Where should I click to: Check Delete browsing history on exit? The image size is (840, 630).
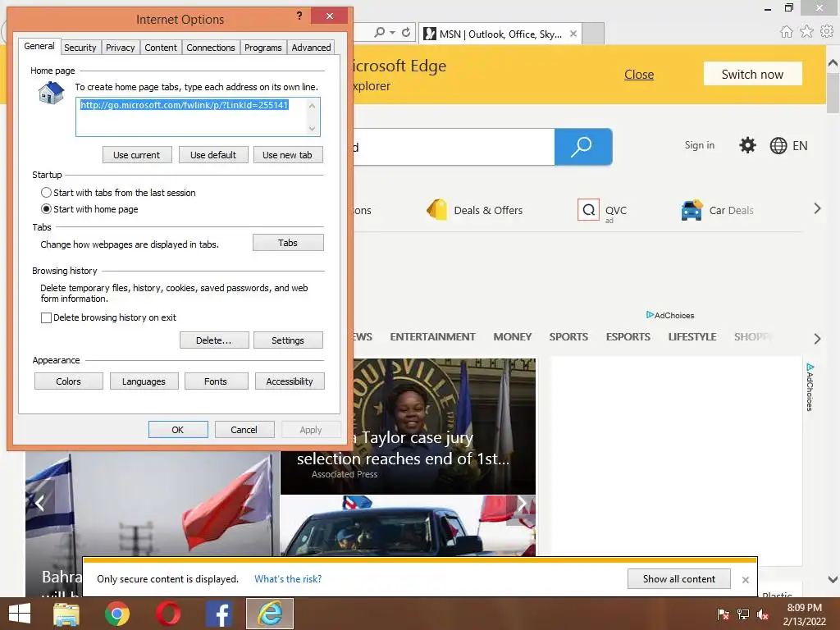(x=47, y=317)
